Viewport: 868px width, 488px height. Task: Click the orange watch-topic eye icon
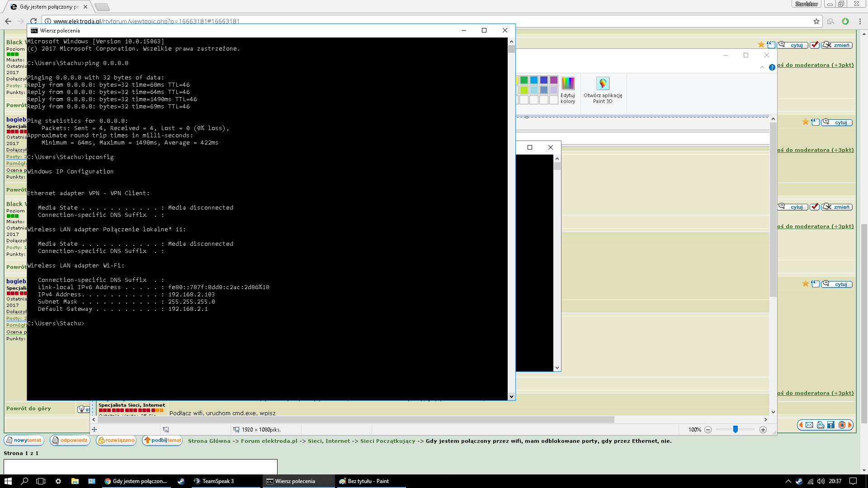(842, 425)
